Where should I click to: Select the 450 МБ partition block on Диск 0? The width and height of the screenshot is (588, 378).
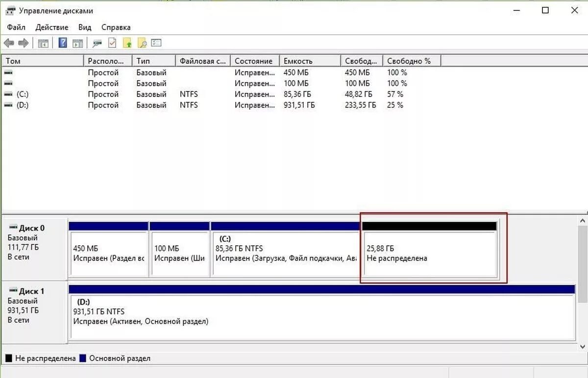[109, 250]
